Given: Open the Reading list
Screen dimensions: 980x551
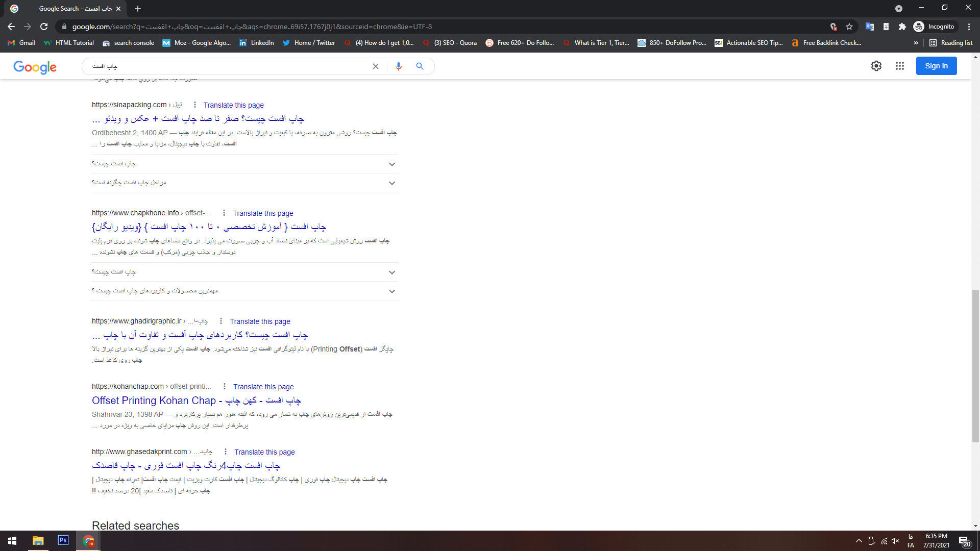Looking at the screenshot, I should [x=951, y=43].
